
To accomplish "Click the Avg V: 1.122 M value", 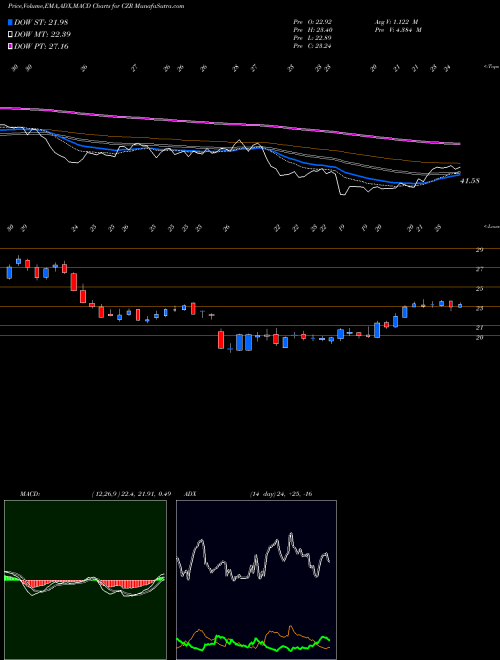I will point(396,22).
